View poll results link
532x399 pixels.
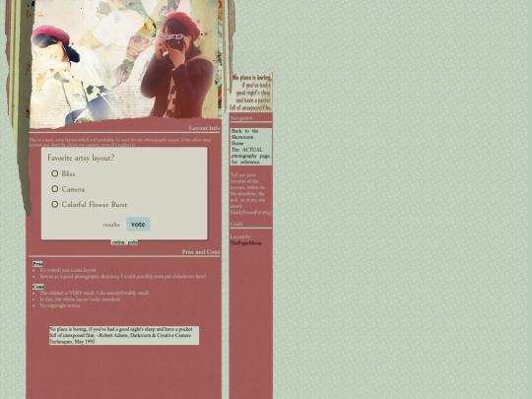tap(111, 225)
